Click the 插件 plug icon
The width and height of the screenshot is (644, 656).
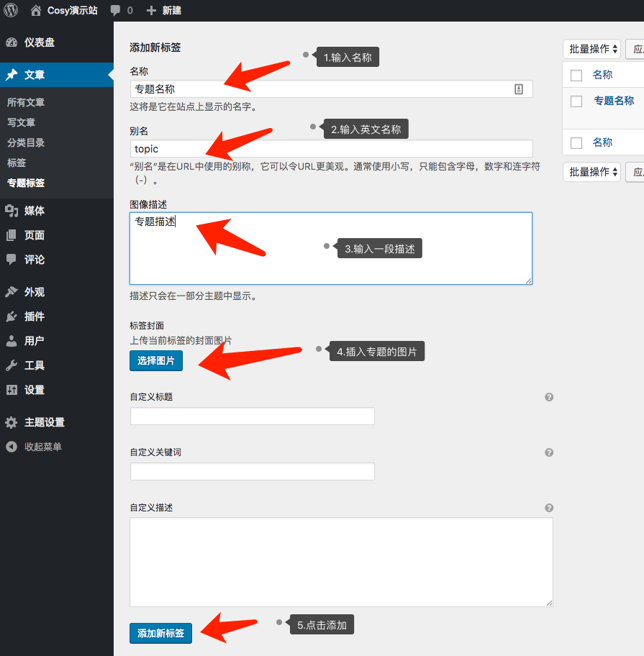[x=12, y=316]
